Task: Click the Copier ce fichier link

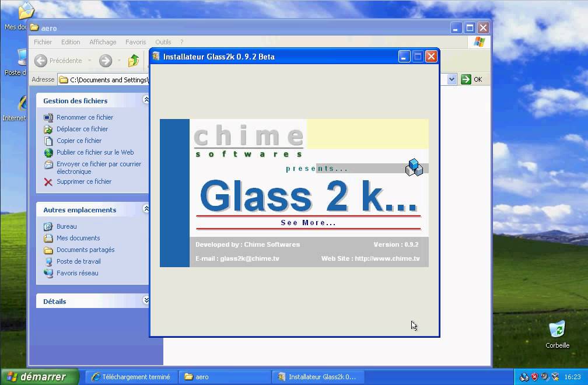Action: [79, 141]
